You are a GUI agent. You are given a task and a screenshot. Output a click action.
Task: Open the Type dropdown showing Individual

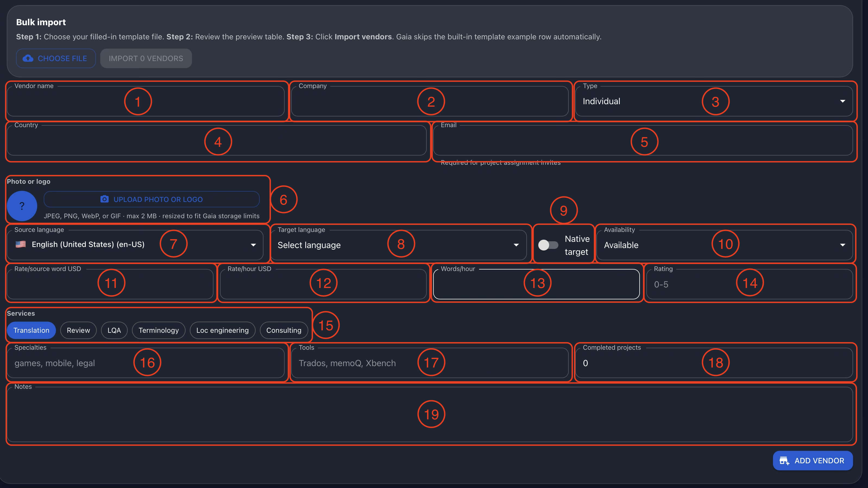pyautogui.click(x=714, y=101)
